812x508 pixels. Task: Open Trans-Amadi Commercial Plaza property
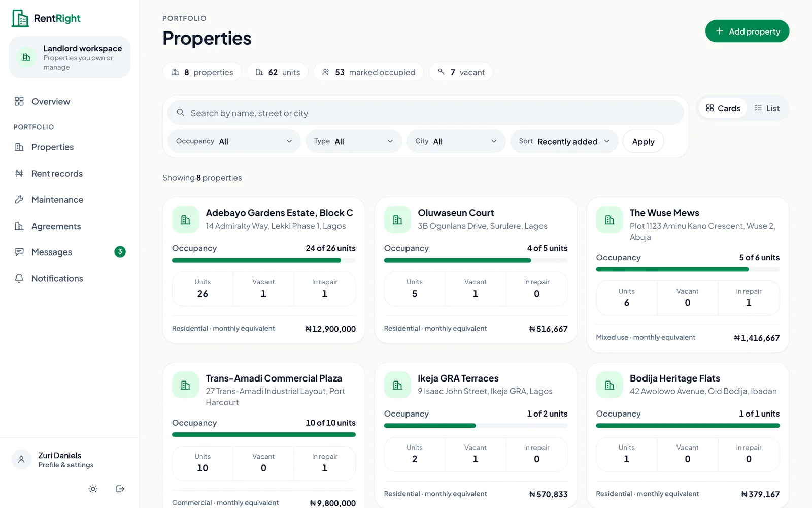tap(264, 435)
